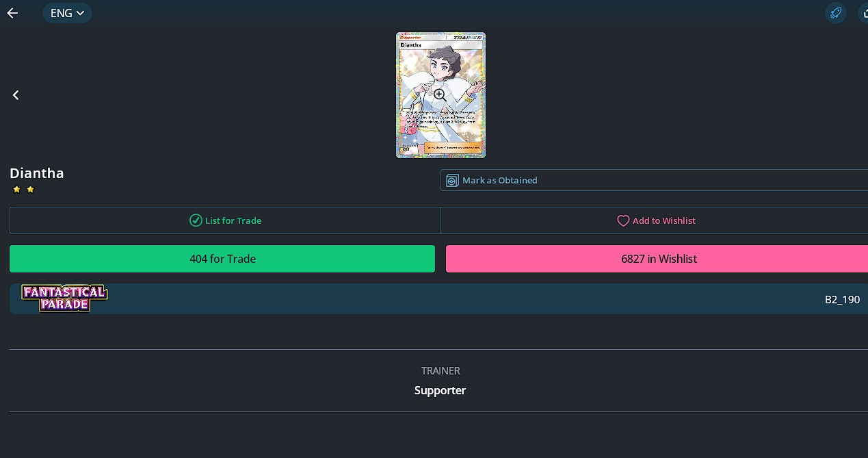Click the back arrow in top bar
Screen dimensions: 868x458
click(12, 13)
